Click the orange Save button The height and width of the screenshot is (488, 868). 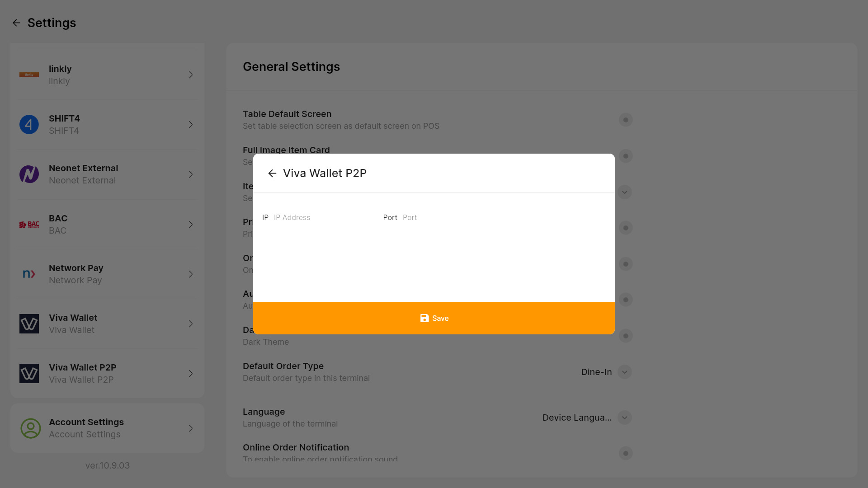pos(434,319)
